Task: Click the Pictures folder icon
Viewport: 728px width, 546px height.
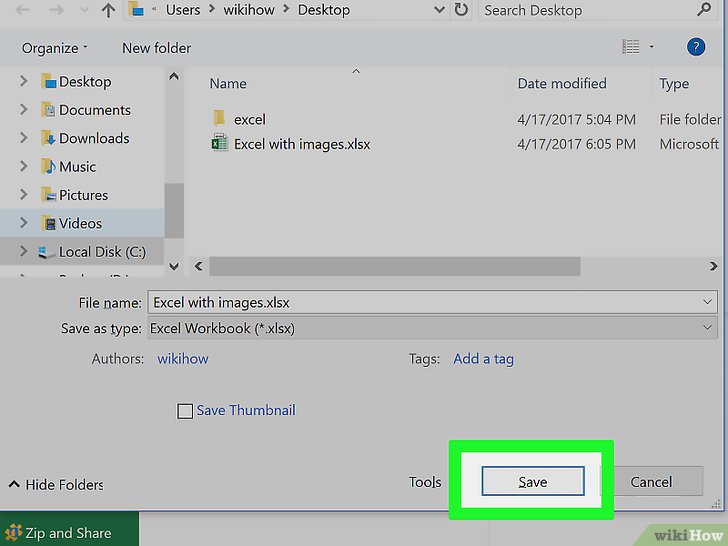Action: point(48,195)
